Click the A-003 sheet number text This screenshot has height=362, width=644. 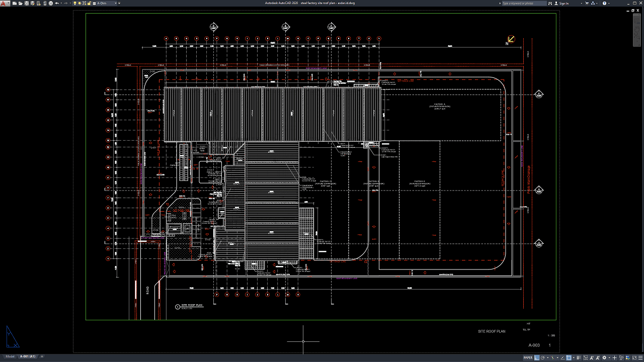534,345
